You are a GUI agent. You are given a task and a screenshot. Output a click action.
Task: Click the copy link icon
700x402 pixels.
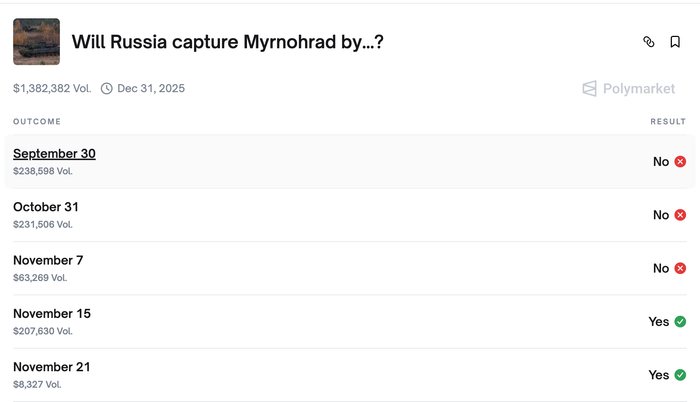648,42
